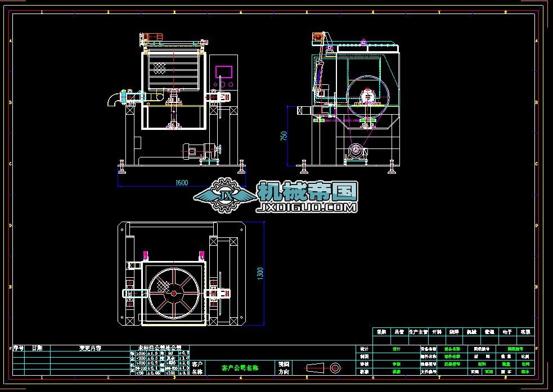Click the white 机器型号 label
Image resolution: width=553 pixels, height=392 pixels.
click(x=429, y=364)
